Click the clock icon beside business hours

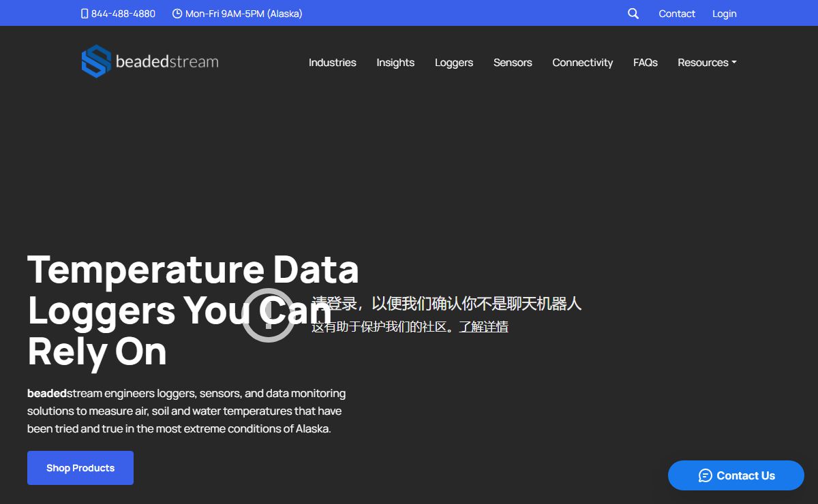click(x=177, y=14)
